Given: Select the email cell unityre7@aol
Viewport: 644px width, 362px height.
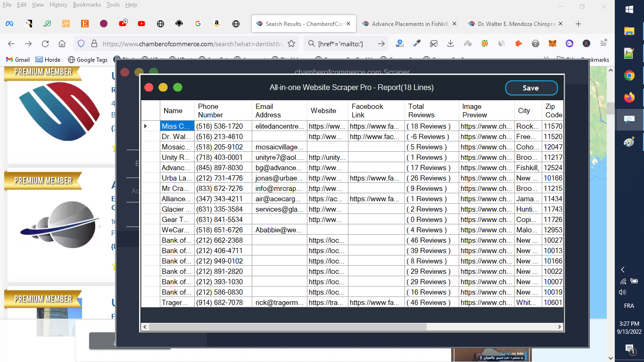Looking at the screenshot, I should pos(280,157).
